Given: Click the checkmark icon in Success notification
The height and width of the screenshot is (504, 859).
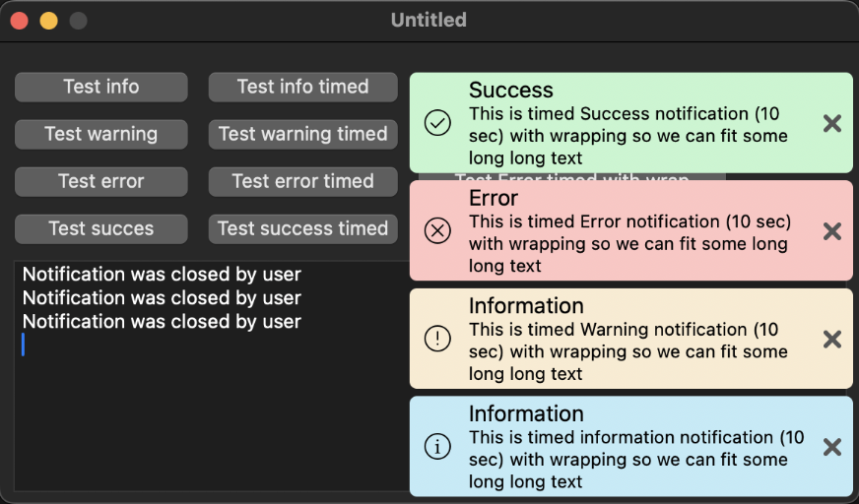Looking at the screenshot, I should point(437,123).
